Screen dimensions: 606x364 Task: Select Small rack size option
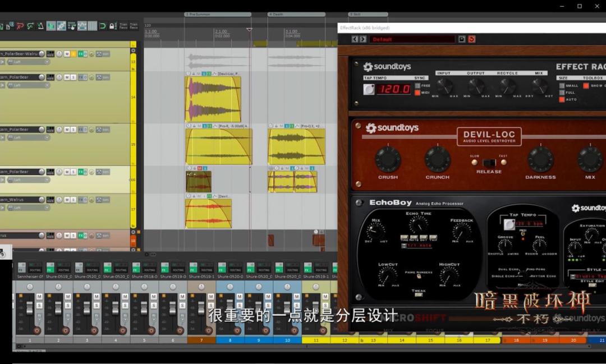[x=562, y=85]
